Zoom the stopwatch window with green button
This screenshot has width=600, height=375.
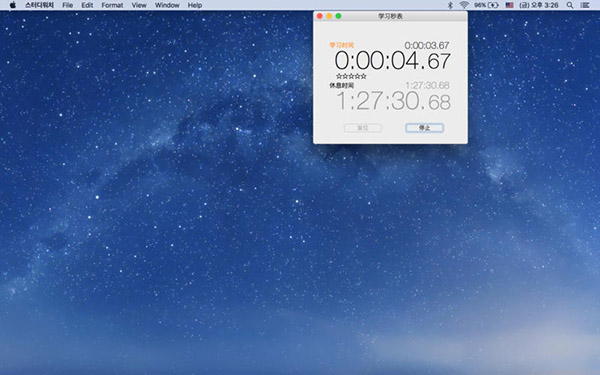[x=338, y=16]
